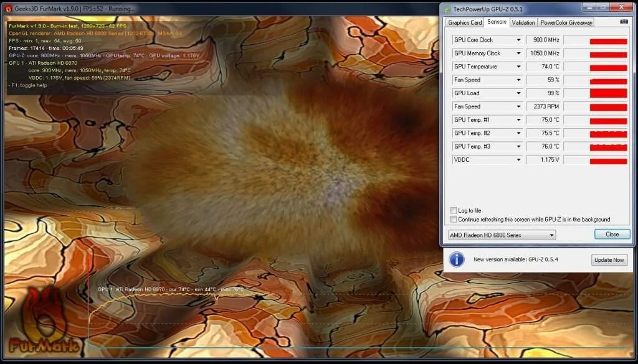Click the 59 % fan speed value

tap(545, 80)
